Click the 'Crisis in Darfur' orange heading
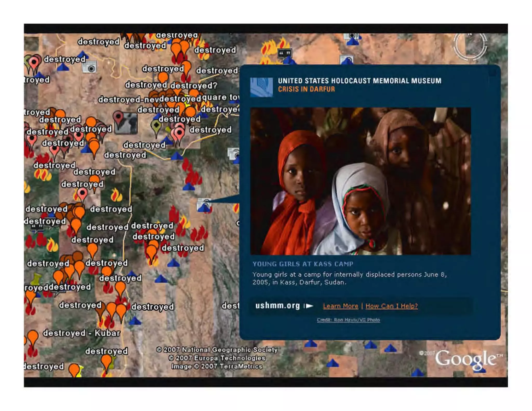Viewport: 532px width, 411px height. click(x=306, y=89)
